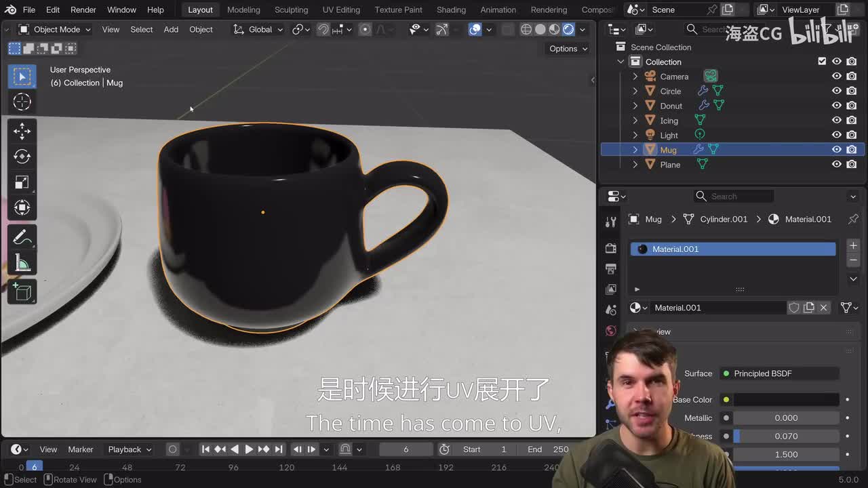The width and height of the screenshot is (868, 488).
Task: Expand the Camera outliner entry
Action: [635, 77]
